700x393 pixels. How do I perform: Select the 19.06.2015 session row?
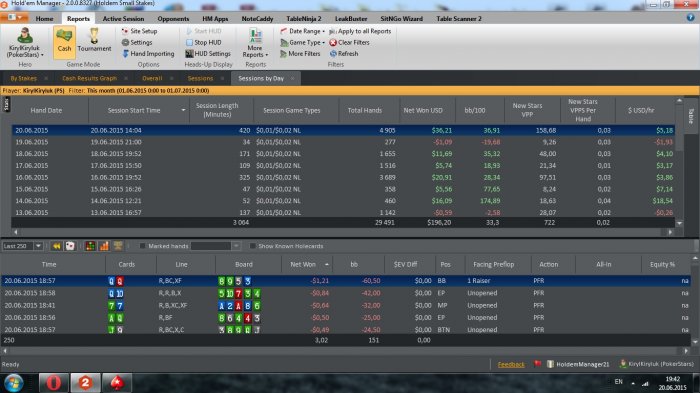click(343, 142)
